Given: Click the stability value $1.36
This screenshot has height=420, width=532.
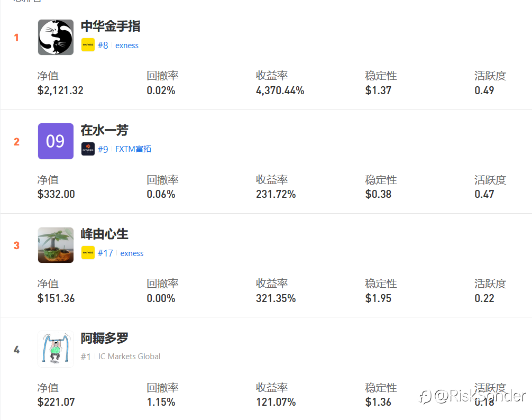Looking at the screenshot, I should pyautogui.click(x=378, y=402).
